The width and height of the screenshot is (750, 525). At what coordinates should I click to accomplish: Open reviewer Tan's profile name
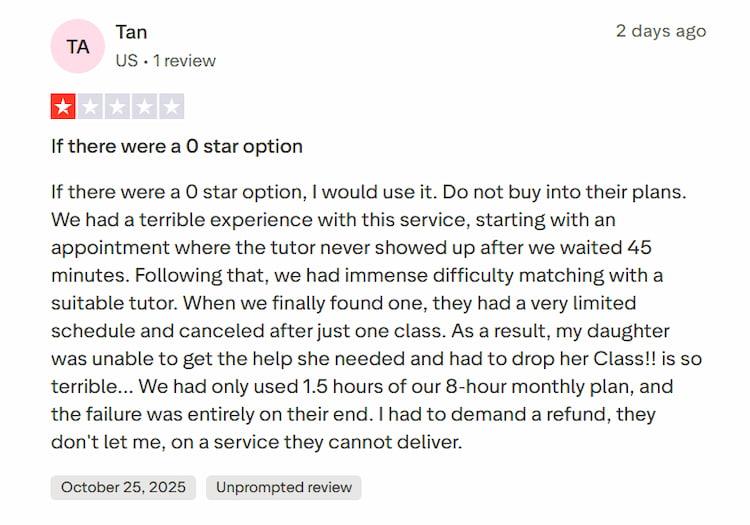(131, 33)
